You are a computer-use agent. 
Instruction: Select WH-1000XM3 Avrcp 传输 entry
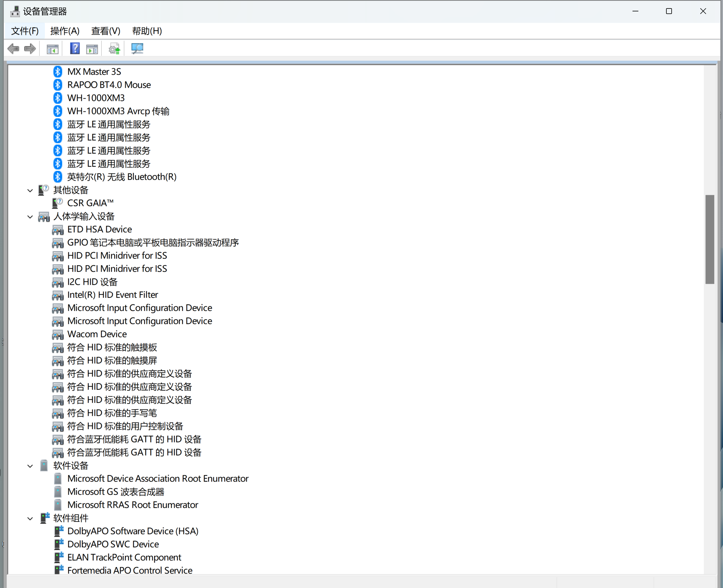[x=118, y=111]
